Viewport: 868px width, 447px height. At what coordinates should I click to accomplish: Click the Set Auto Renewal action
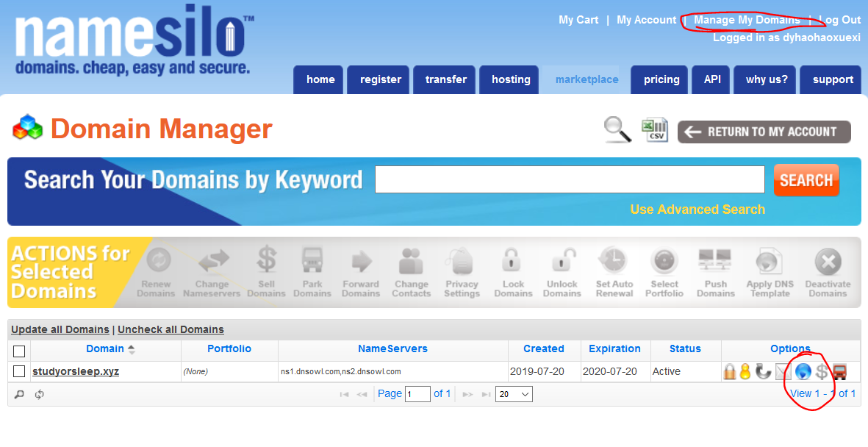[614, 273]
